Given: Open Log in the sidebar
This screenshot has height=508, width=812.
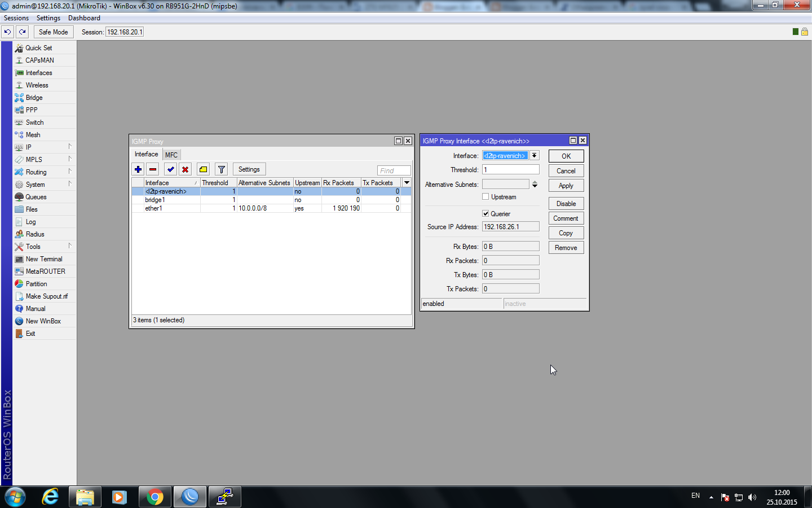Looking at the screenshot, I should point(45,222).
